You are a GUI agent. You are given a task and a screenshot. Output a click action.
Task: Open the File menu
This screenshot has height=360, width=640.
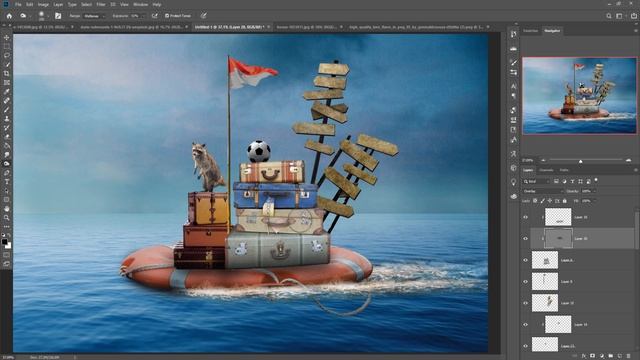click(x=18, y=4)
